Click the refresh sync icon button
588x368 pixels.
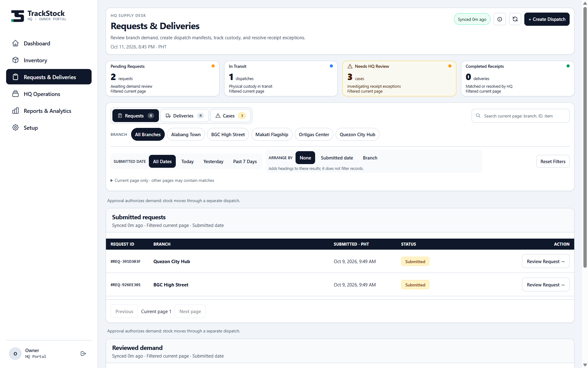pyautogui.click(x=515, y=19)
